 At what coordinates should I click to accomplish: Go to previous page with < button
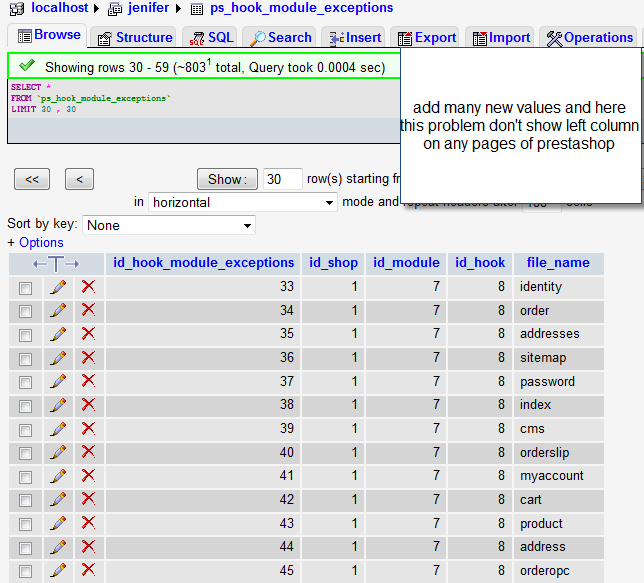[x=79, y=179]
